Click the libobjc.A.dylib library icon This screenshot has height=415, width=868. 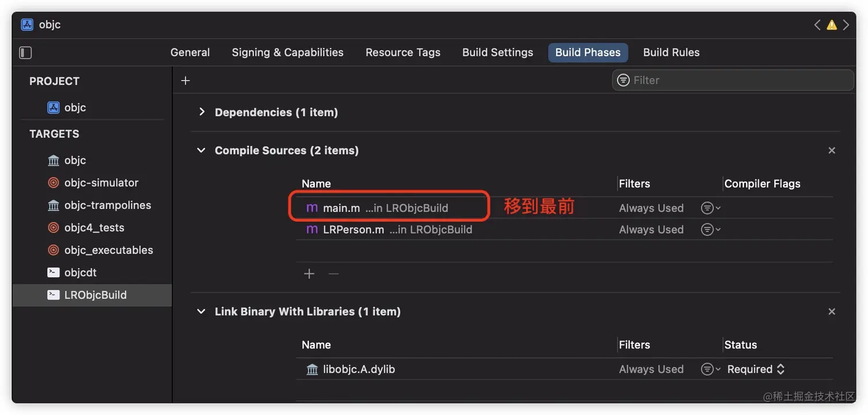pyautogui.click(x=312, y=369)
